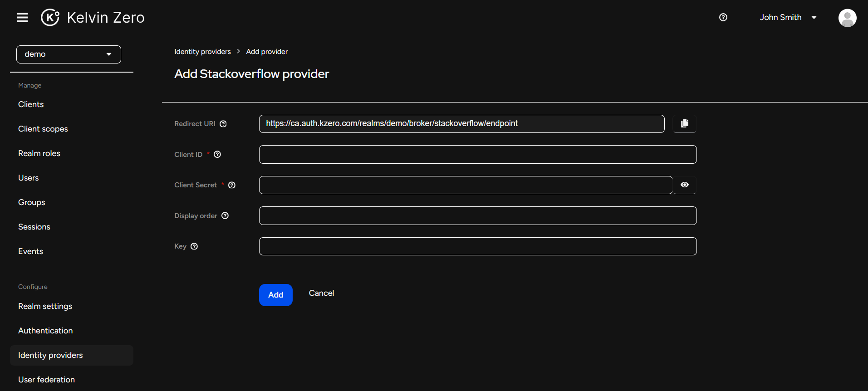Open Realm settings
The height and width of the screenshot is (391, 868).
(x=45, y=306)
